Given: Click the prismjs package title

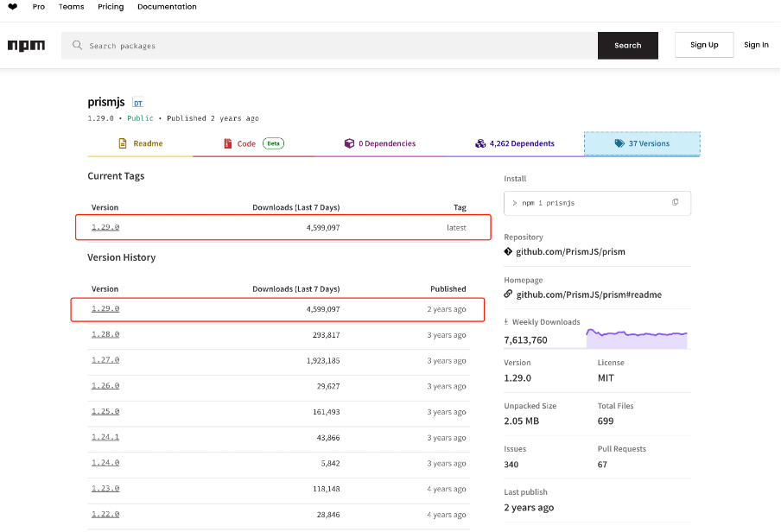Looking at the screenshot, I should click(x=106, y=102).
